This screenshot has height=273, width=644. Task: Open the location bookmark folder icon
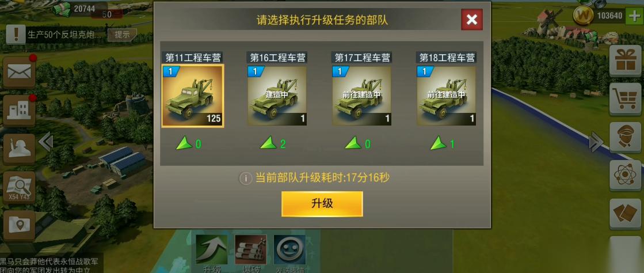click(x=20, y=225)
